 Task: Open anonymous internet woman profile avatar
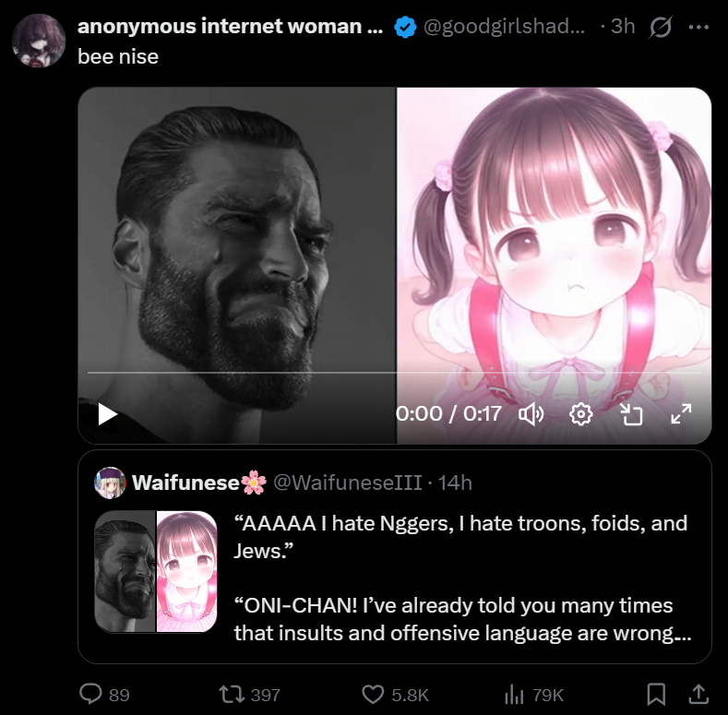[39, 41]
